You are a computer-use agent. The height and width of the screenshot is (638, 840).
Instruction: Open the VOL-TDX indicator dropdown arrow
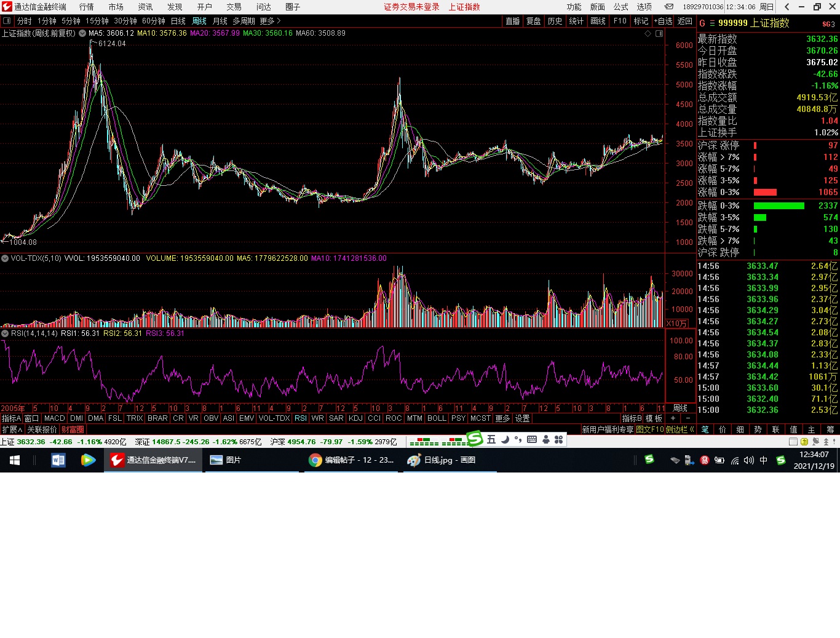[x=5, y=258]
